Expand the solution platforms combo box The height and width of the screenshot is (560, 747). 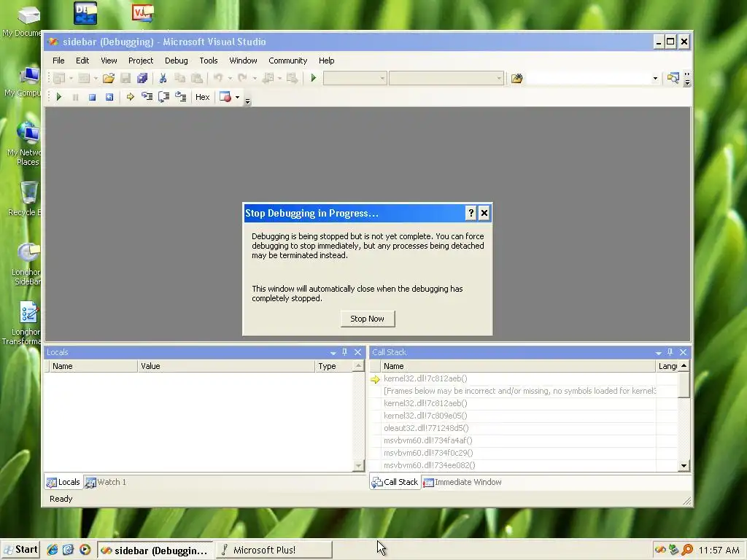pos(446,78)
